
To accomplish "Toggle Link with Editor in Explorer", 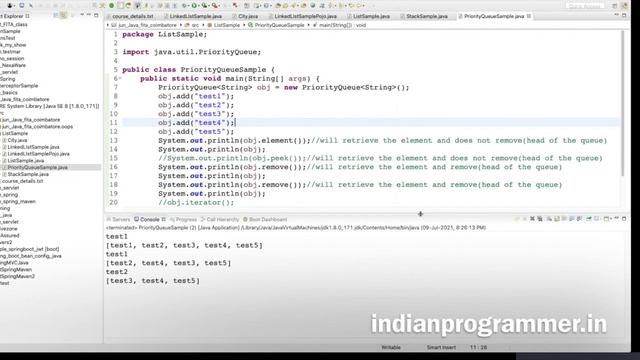I will pos(63,16).
